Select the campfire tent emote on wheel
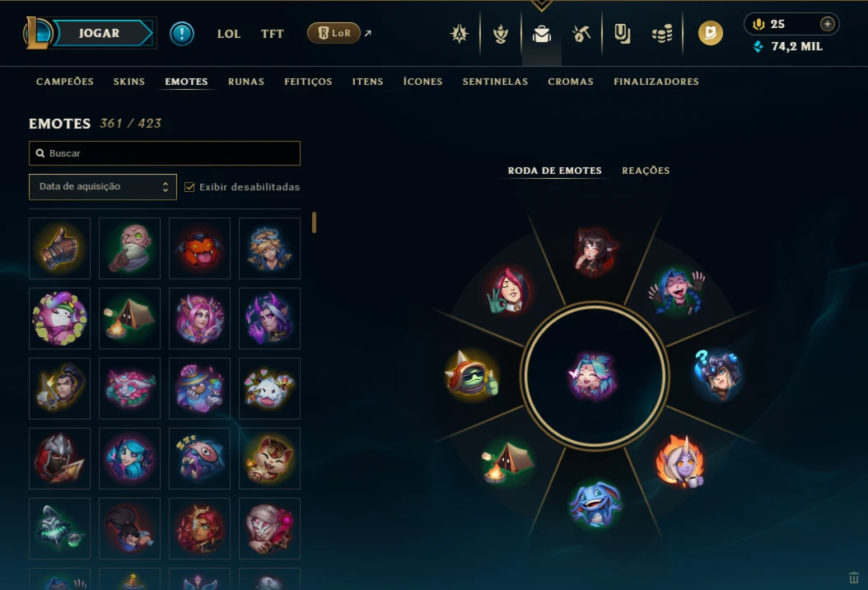This screenshot has height=590, width=868. pyautogui.click(x=507, y=461)
